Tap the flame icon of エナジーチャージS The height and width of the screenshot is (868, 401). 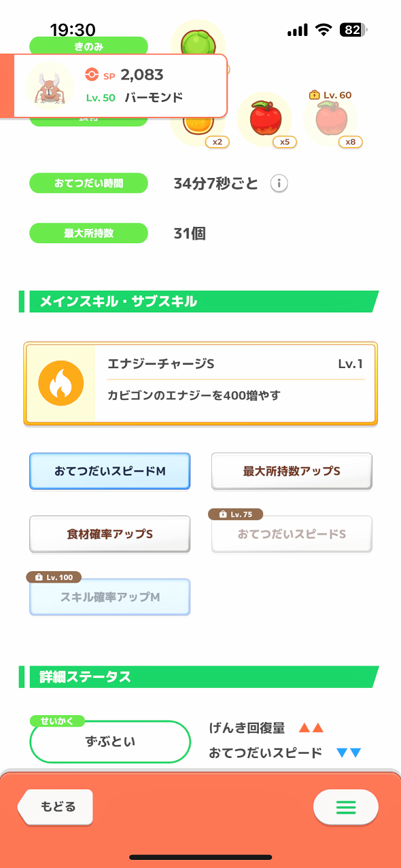[61, 383]
